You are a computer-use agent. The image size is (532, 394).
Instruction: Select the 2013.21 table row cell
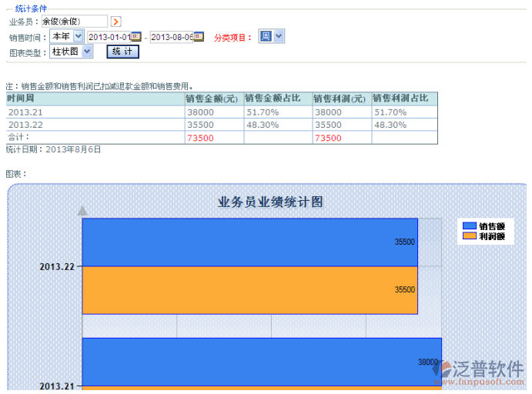(x=94, y=112)
